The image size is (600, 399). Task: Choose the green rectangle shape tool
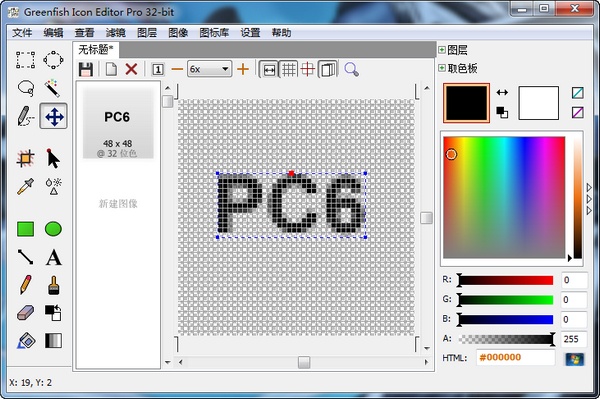[x=26, y=229]
